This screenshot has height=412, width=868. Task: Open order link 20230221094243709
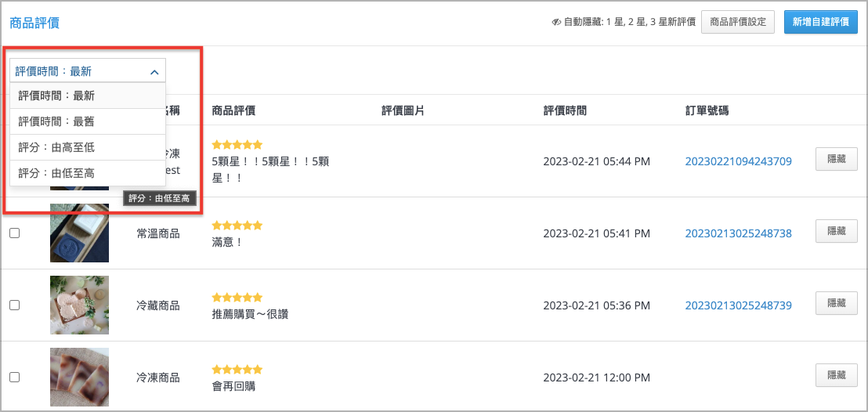(x=739, y=161)
